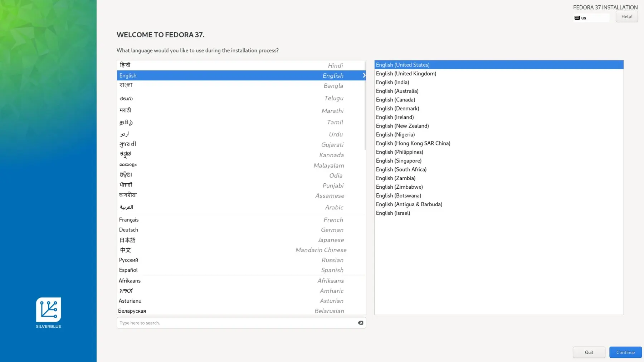
Task: Clear search field with the backspace icon
Action: pyautogui.click(x=360, y=323)
